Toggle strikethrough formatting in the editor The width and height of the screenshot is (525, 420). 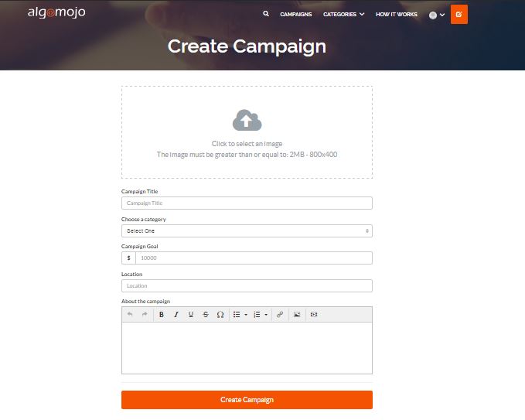206,315
